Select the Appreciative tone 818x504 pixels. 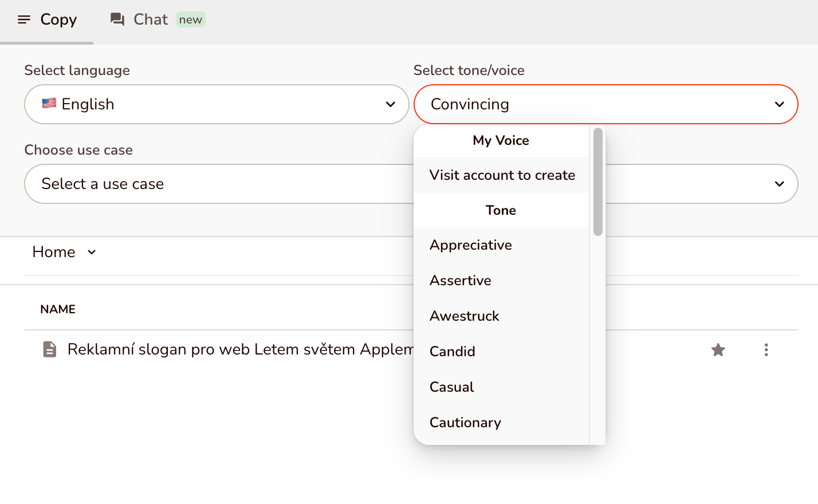point(471,245)
